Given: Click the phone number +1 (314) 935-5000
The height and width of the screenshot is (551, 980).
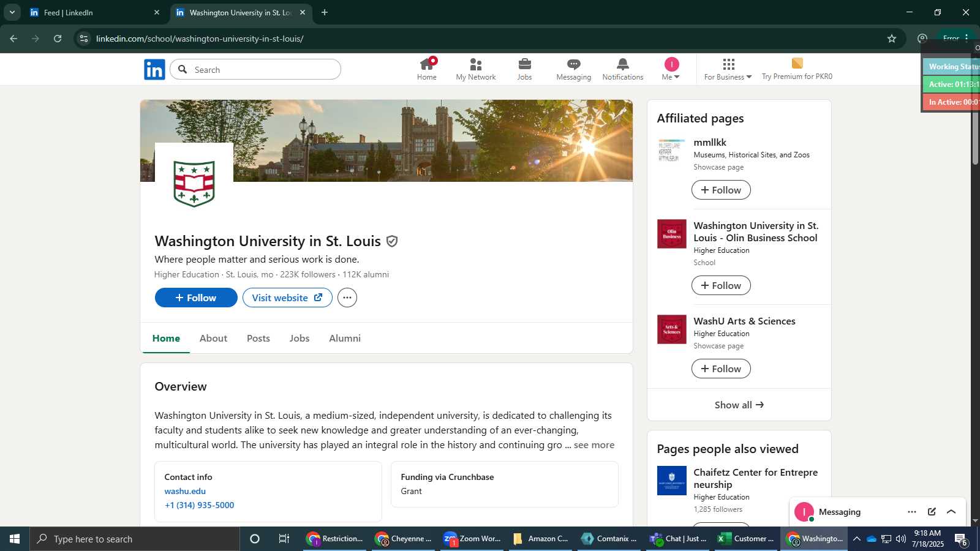Looking at the screenshot, I should (200, 505).
